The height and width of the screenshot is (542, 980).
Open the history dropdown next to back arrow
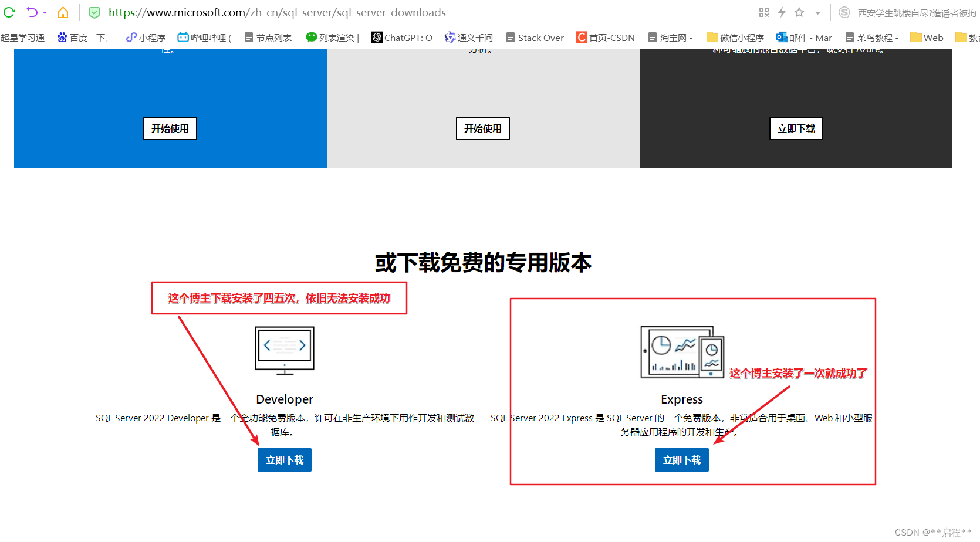tap(45, 13)
